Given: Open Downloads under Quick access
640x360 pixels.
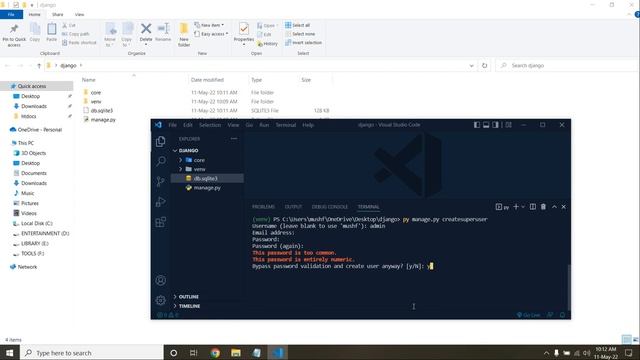Looking at the screenshot, I should [34, 106].
